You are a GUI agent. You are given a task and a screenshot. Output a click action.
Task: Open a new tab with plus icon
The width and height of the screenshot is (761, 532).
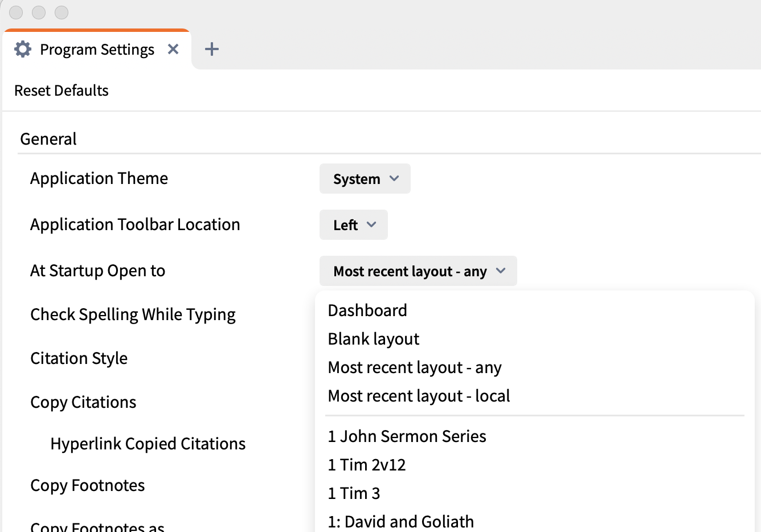coord(212,50)
